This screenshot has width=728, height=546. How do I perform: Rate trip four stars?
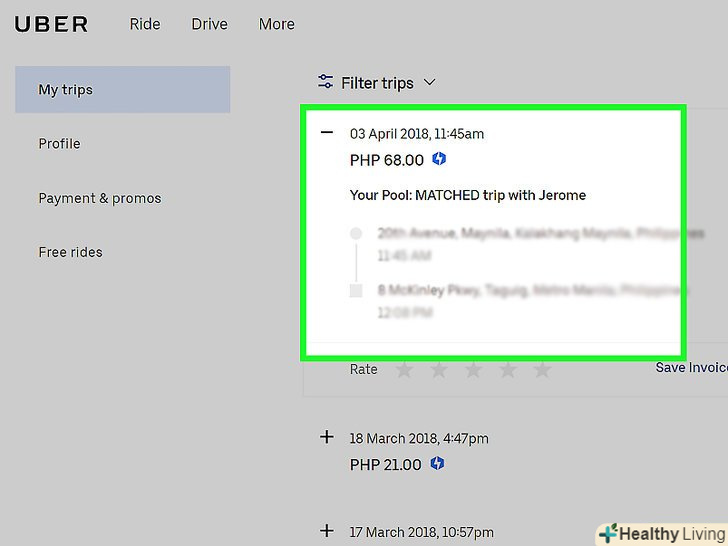pyautogui.click(x=508, y=370)
